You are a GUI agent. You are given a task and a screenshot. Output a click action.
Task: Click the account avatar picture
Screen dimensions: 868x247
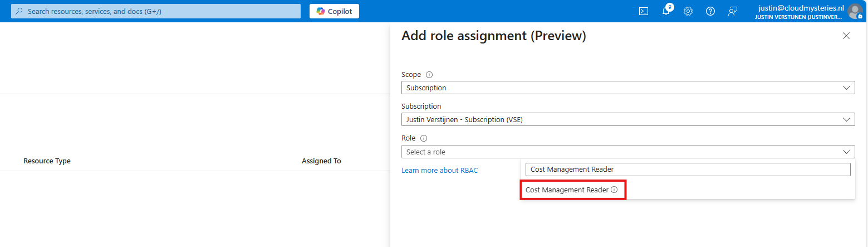[x=855, y=11]
